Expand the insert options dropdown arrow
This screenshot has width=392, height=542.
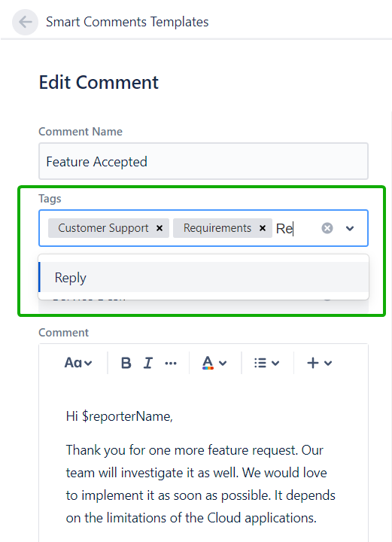pyautogui.click(x=328, y=363)
